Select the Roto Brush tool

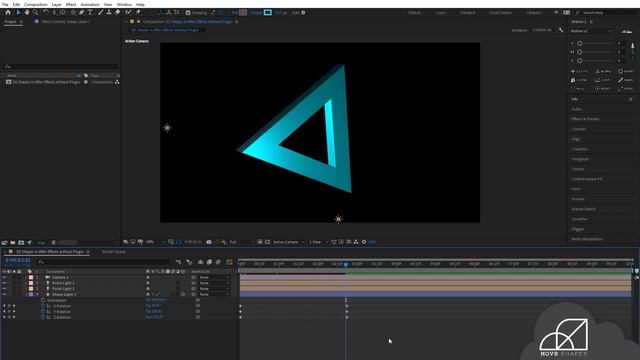tap(129, 13)
